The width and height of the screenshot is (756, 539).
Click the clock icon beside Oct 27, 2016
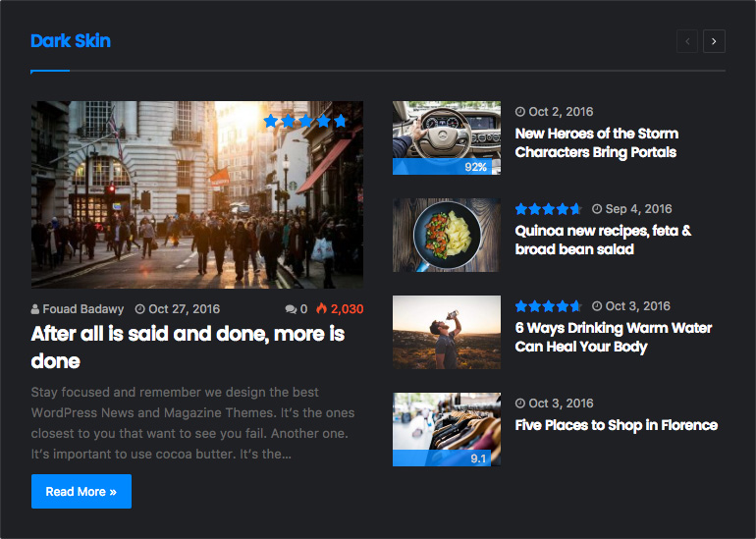pyautogui.click(x=139, y=309)
